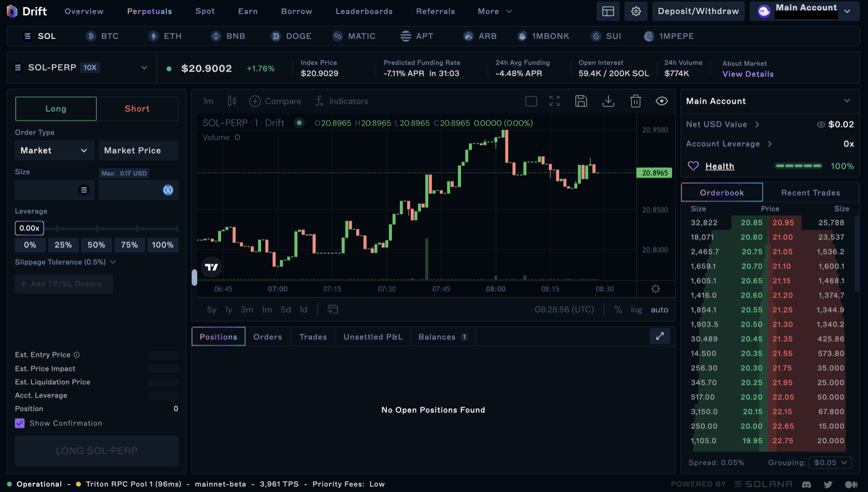The image size is (868, 492).
Task: Switch order side to Short
Action: 137,109
